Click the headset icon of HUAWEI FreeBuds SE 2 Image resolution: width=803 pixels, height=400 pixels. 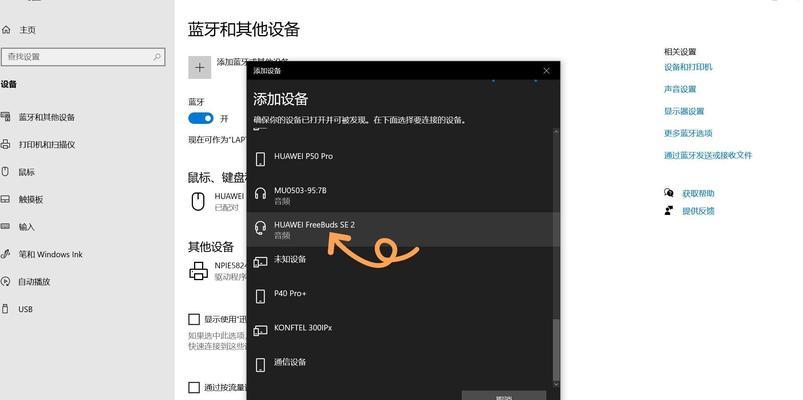coord(261,227)
